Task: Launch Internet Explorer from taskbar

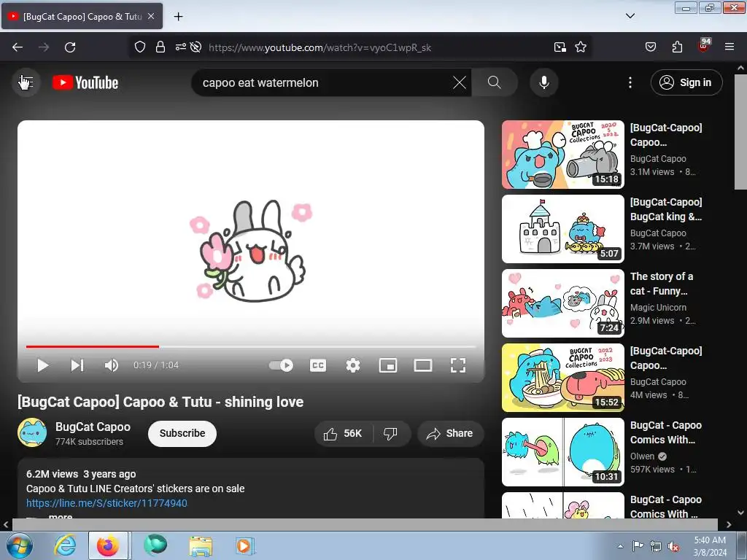Action: coord(65,545)
